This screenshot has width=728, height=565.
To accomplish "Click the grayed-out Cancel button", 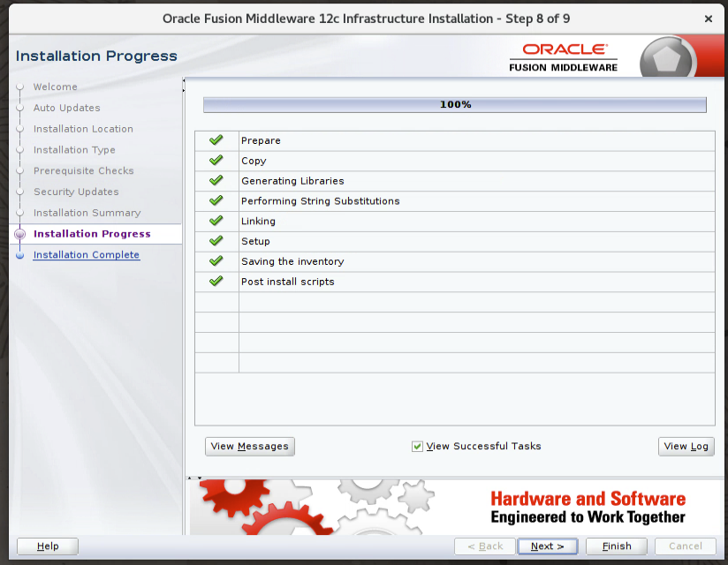I will point(686,546).
